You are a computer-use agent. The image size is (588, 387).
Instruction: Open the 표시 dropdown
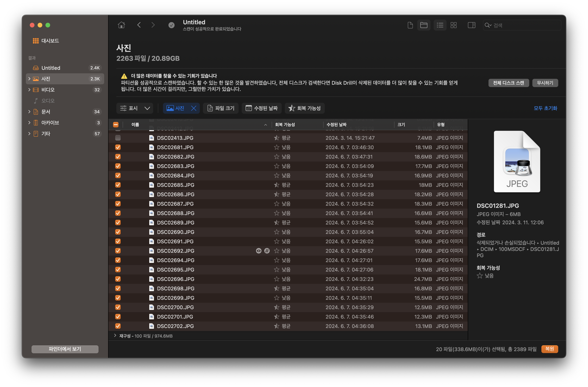(x=135, y=108)
